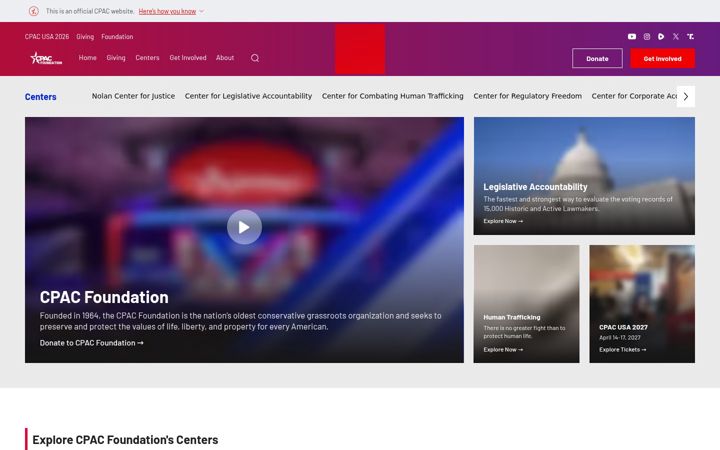The width and height of the screenshot is (720, 450).
Task: Play the CPAC Foundation video
Action: [244, 227]
